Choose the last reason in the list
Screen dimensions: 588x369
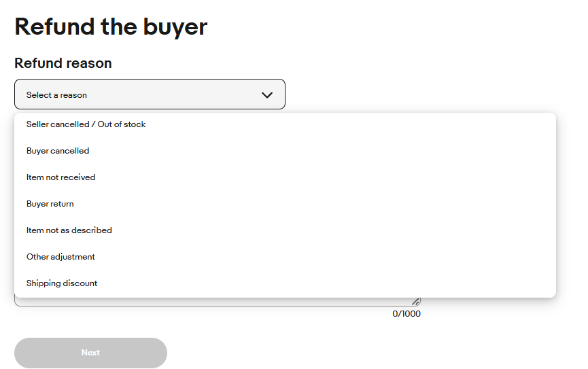(62, 283)
